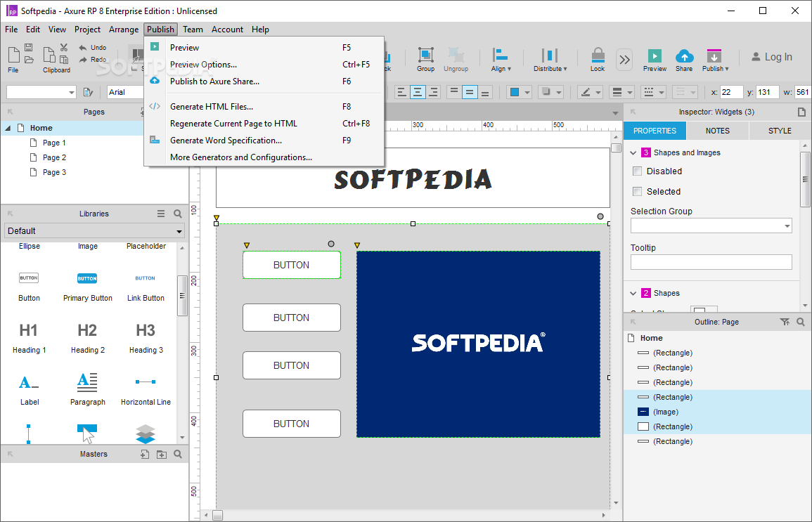Click the Undo arrow icon
The height and width of the screenshot is (522, 812).
[x=83, y=48]
